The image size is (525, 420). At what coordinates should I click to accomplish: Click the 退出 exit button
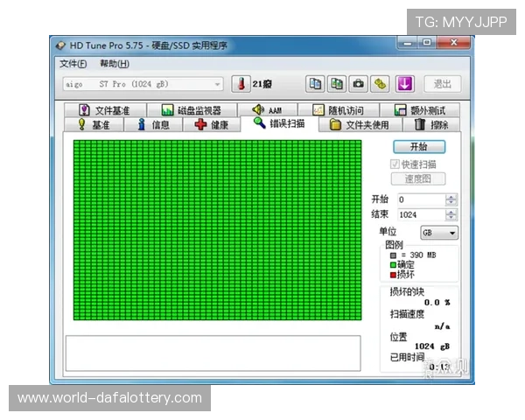[443, 84]
